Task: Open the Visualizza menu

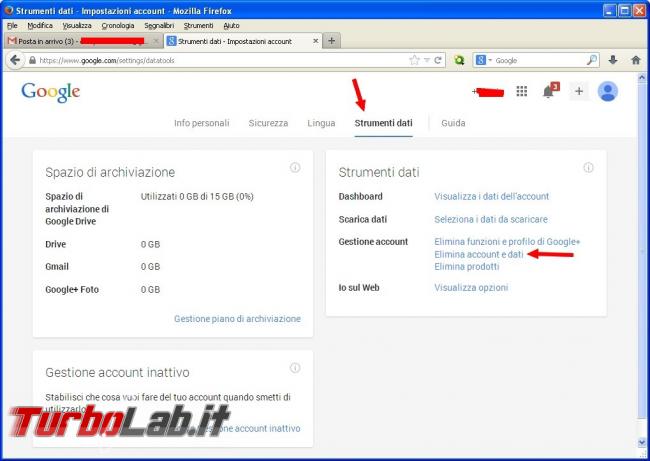Action: tap(77, 26)
